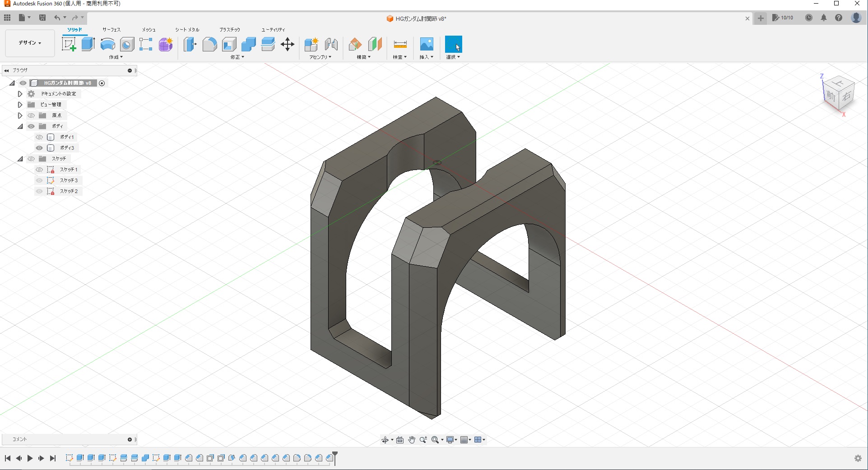Image resolution: width=868 pixels, height=470 pixels.
Task: Open the シート メタル tab
Action: (187, 29)
